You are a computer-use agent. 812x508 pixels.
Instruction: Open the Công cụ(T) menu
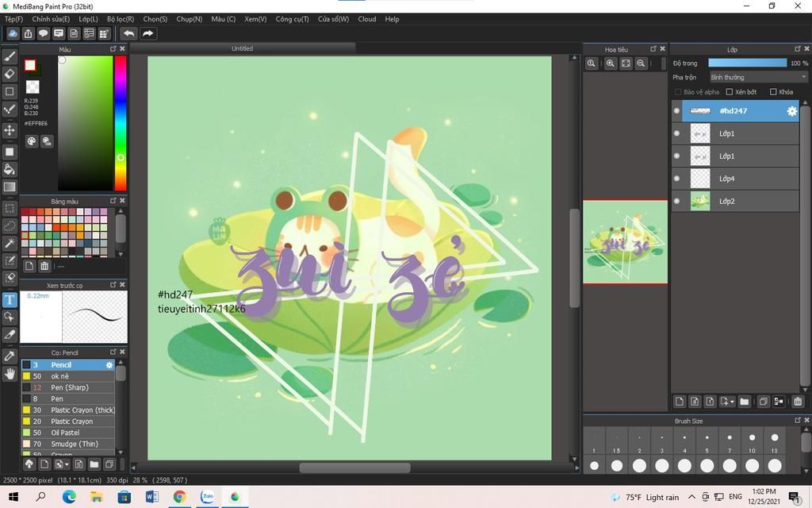tap(292, 19)
